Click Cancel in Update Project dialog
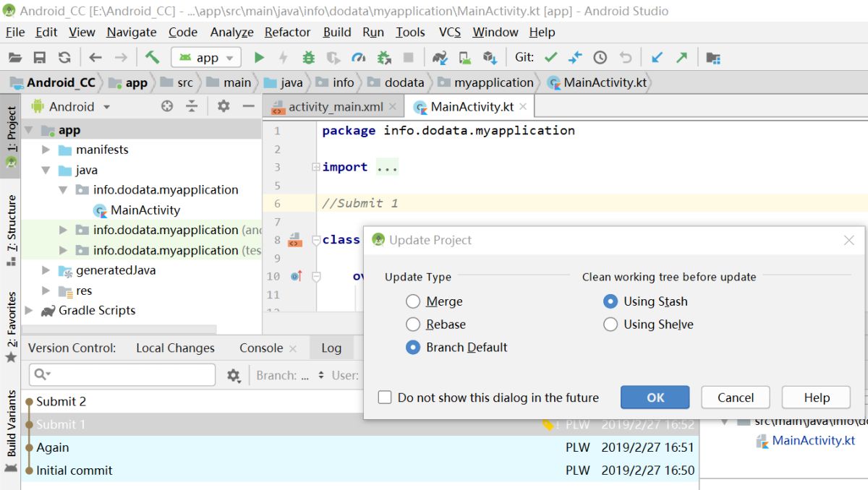This screenshot has width=868, height=490. coord(736,397)
